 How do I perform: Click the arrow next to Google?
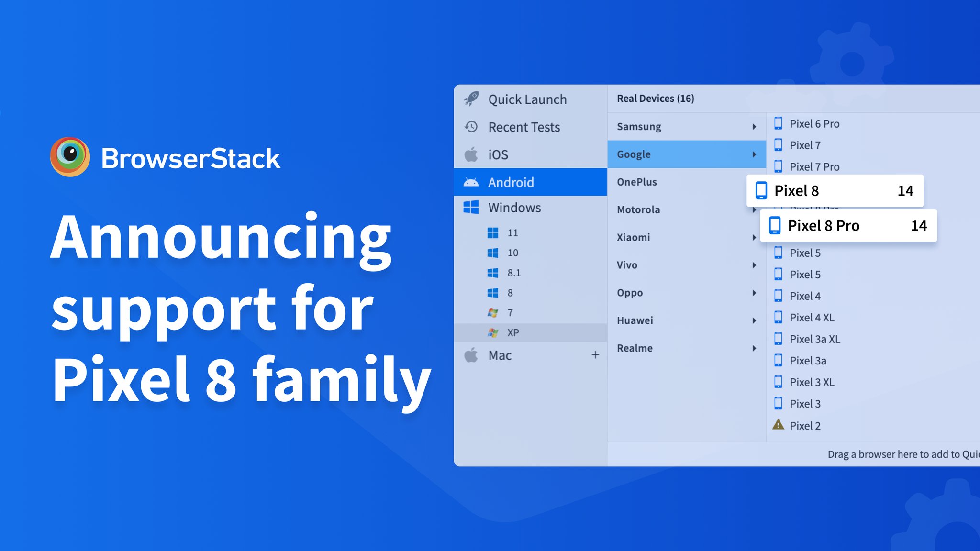[754, 154]
